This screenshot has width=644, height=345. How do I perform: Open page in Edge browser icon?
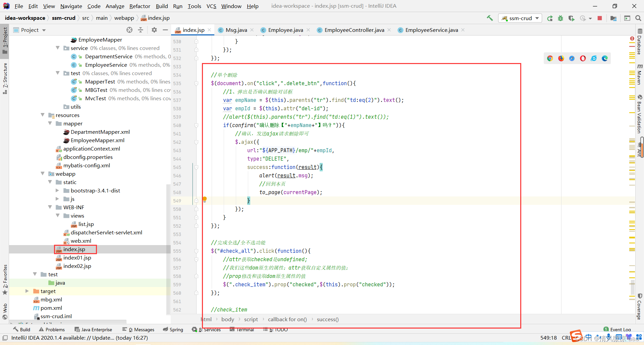605,58
